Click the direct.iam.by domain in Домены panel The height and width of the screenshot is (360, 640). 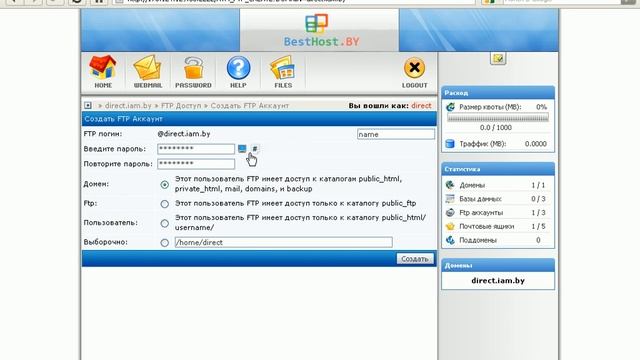pos(498,280)
